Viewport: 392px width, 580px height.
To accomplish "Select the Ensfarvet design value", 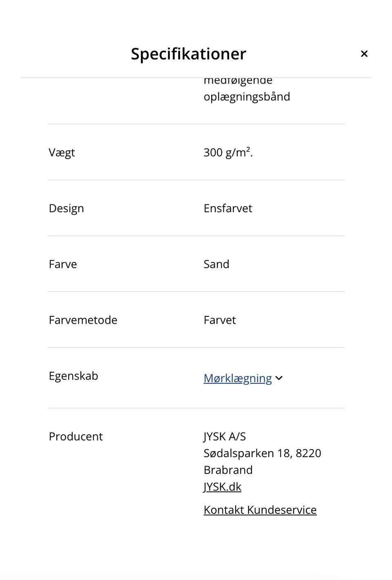I will (228, 208).
